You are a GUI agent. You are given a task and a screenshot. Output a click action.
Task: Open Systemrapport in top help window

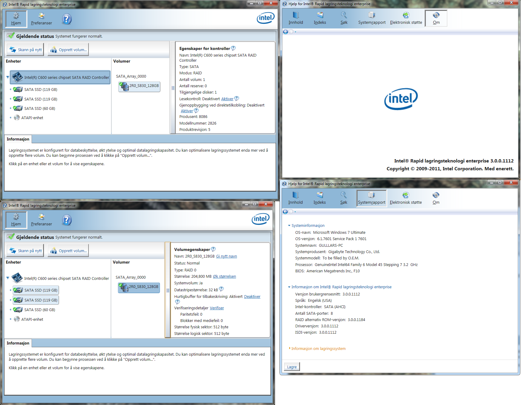coord(372,18)
